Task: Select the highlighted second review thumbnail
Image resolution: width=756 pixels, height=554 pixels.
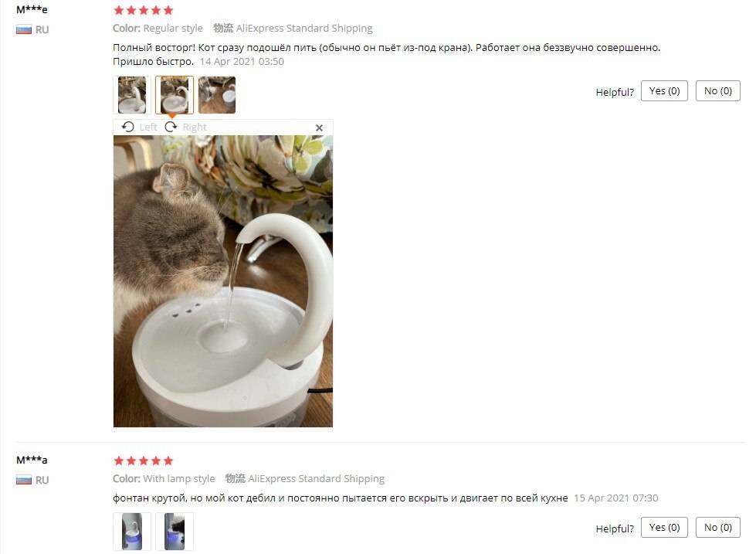Action: (x=175, y=95)
